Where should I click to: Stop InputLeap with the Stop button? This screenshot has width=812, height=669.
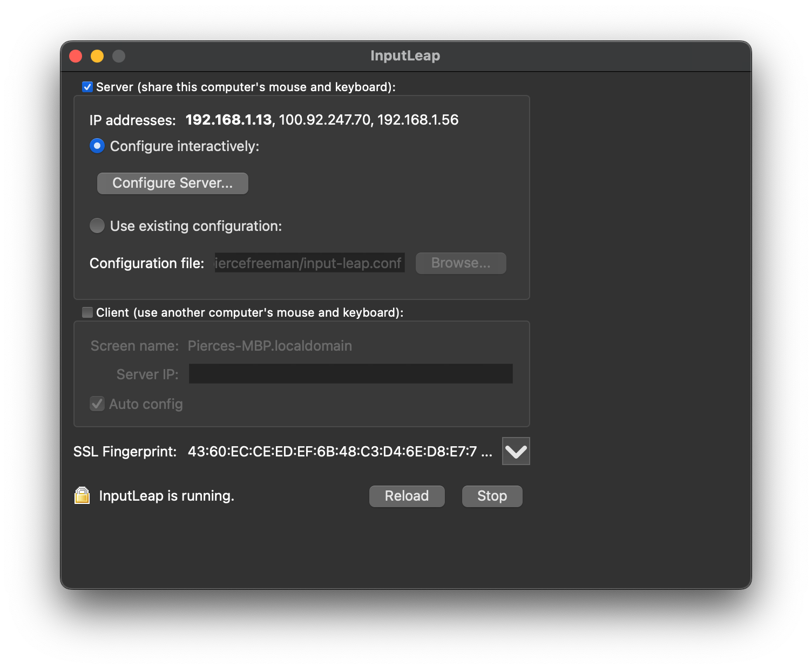point(492,496)
